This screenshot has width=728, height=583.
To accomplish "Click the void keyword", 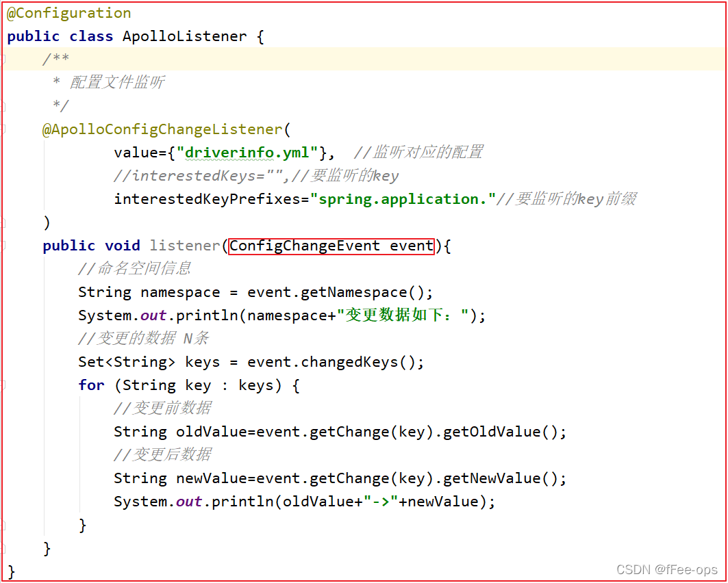I will [x=123, y=246].
